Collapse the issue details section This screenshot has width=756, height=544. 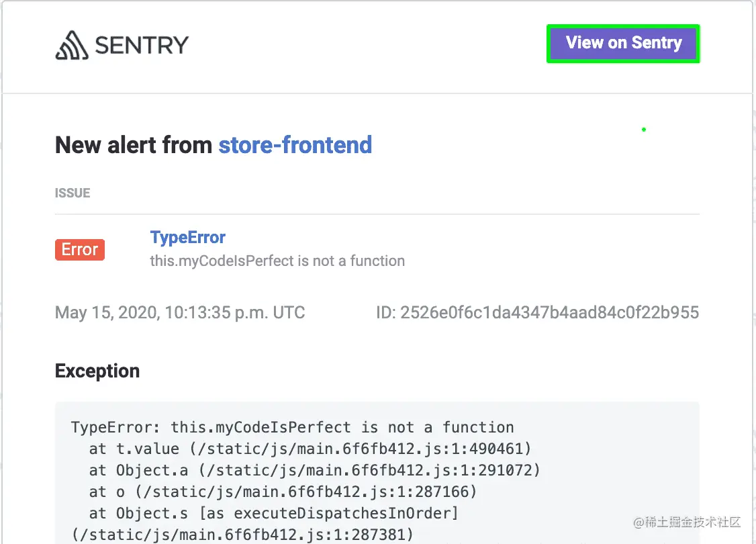click(72, 193)
